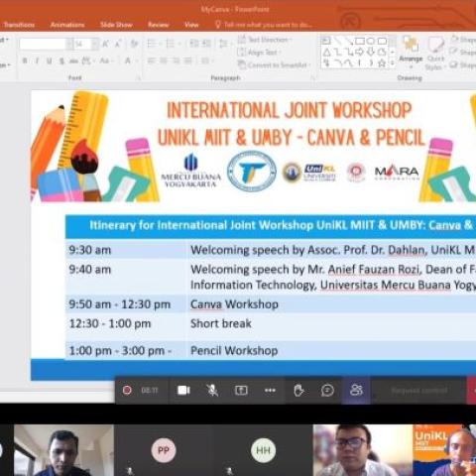Align text left
This screenshot has height=476, width=476.
[x=152, y=61]
